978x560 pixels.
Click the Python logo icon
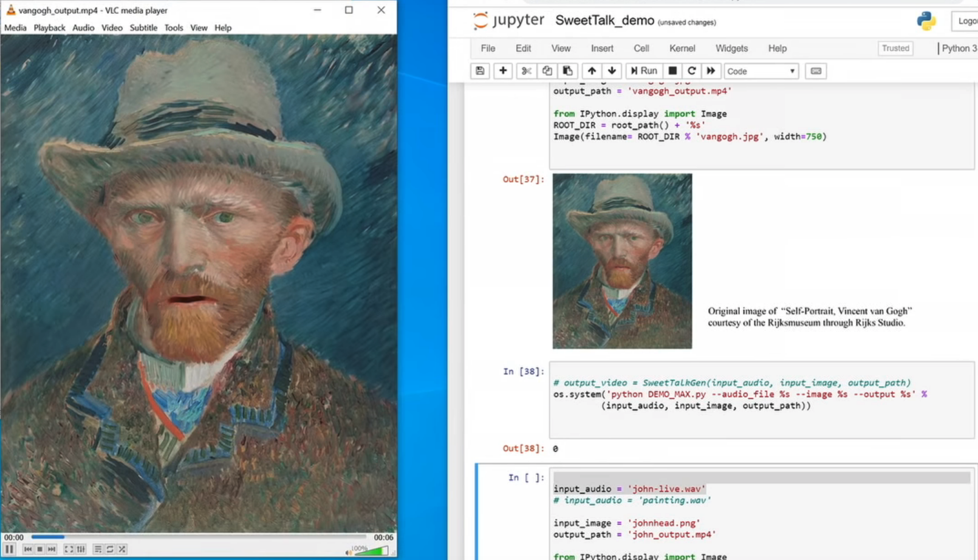coord(926,21)
